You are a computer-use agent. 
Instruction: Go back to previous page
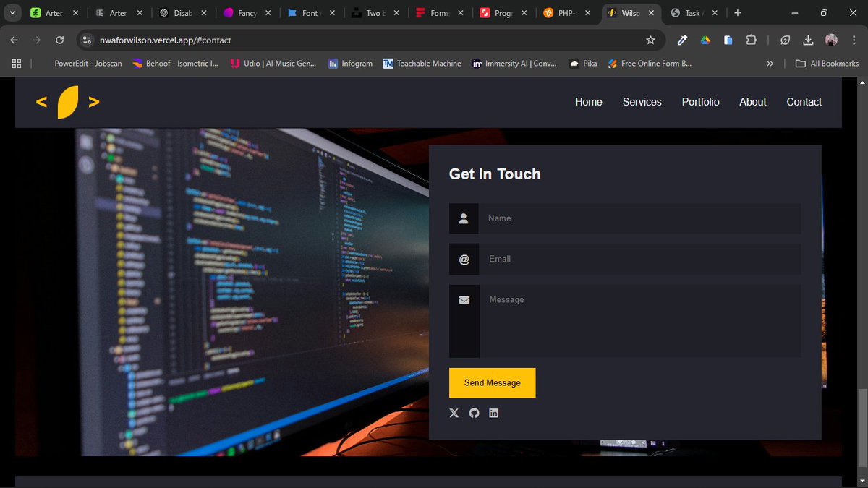tap(14, 40)
